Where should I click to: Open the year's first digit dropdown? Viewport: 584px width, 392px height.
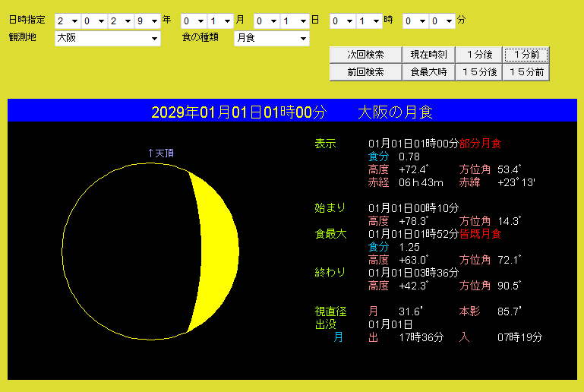point(68,21)
